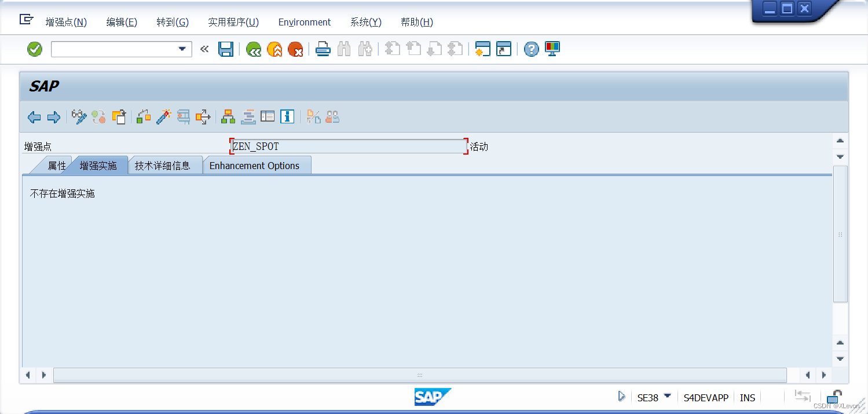This screenshot has height=414, width=868.
Task: Click the customize local layout icon
Action: (552, 49)
